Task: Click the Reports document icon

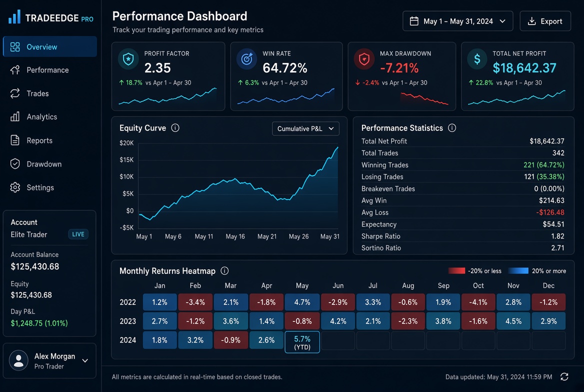Action: [x=15, y=140]
